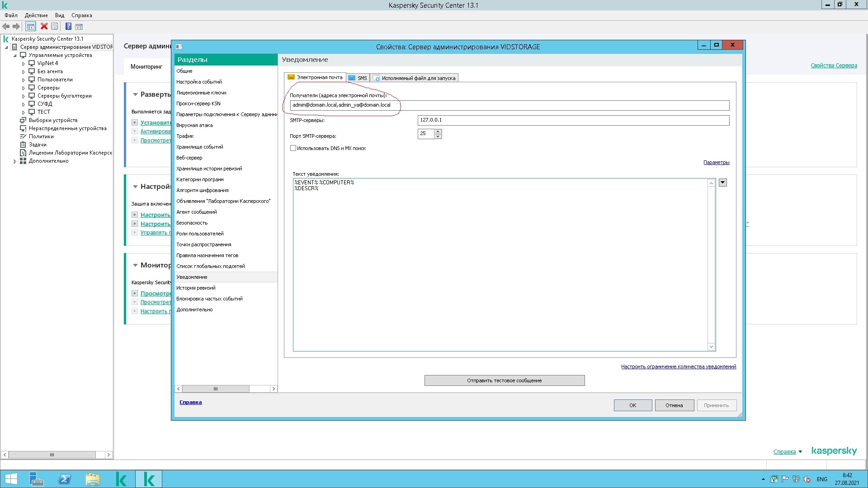Open PowerShell from the taskbar
Image resolution: width=868 pixels, height=488 pixels.
tap(65, 479)
